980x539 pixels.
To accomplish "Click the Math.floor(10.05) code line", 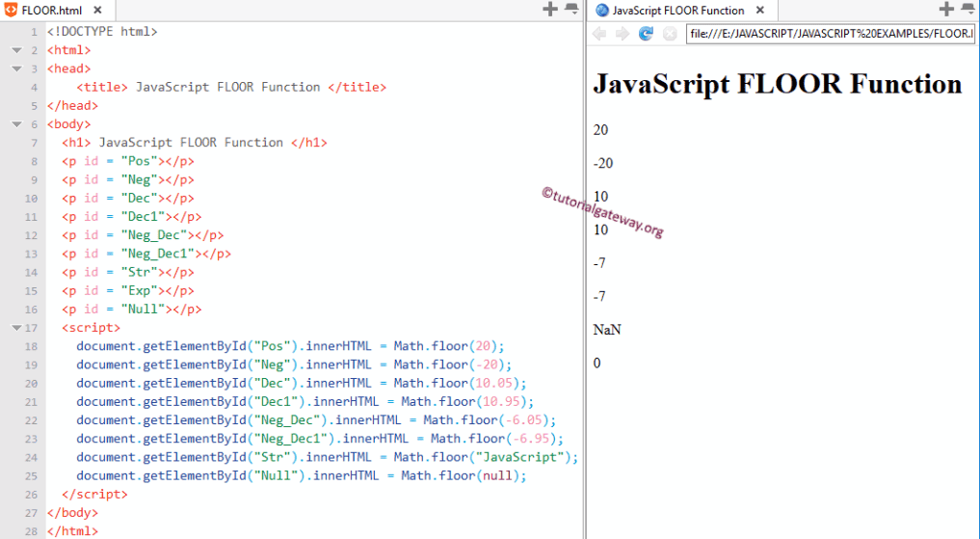I will [x=302, y=384].
